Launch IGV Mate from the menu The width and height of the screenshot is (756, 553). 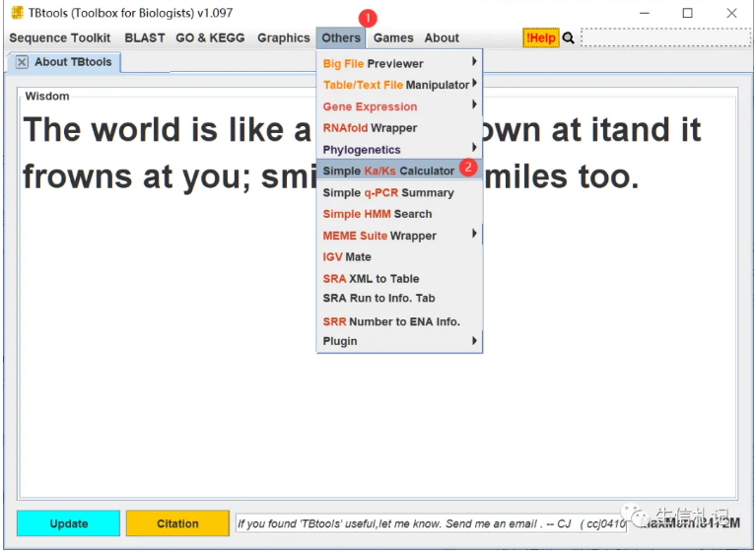347,257
